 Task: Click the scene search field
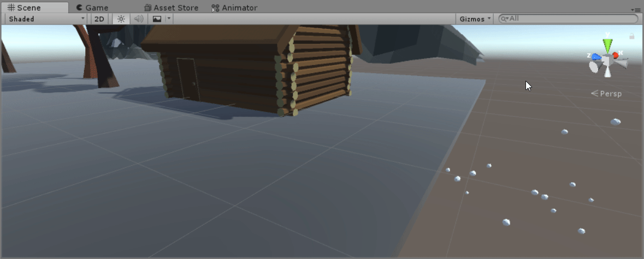568,19
